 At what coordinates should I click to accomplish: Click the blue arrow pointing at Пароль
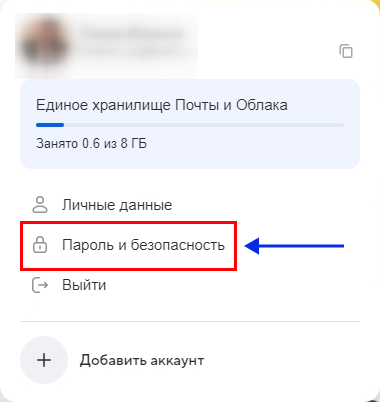tap(294, 246)
